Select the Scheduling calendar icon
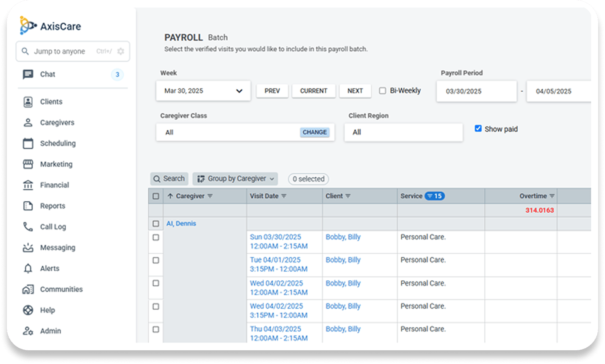This screenshot has width=605, height=364. pos(28,143)
